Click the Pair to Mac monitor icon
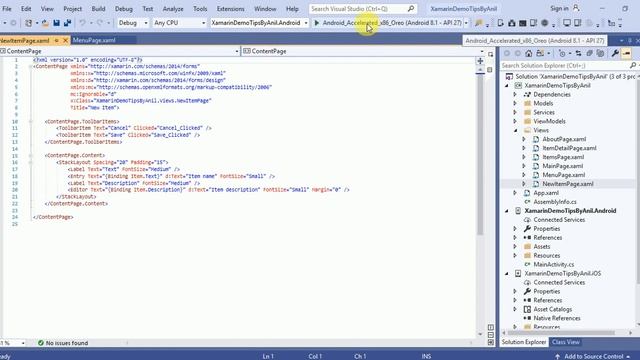This screenshot has width=640, height=360. (567, 23)
